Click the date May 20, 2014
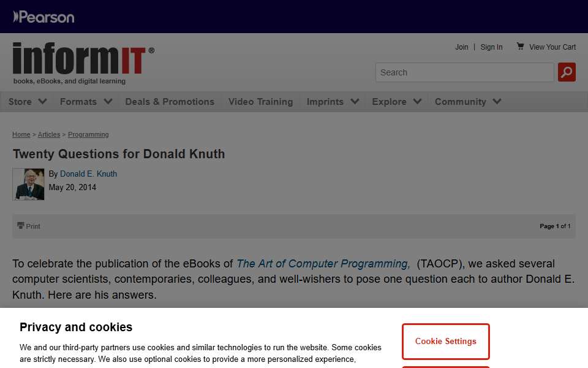 [x=72, y=188]
